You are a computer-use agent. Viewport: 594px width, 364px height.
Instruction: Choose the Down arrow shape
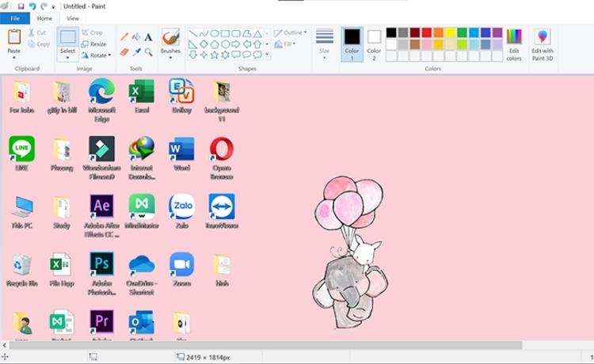coord(192,55)
